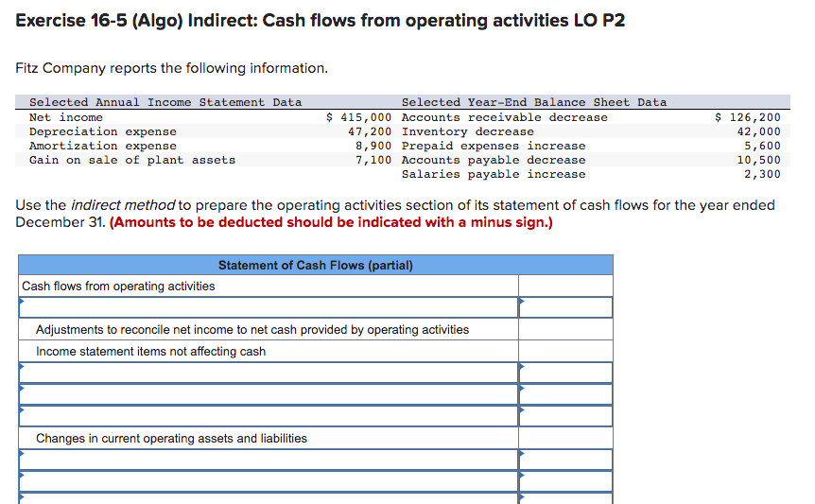Click second amount field below 'Changes in current operating assets' row
Screen dimensions: 815x504
pos(565,481)
